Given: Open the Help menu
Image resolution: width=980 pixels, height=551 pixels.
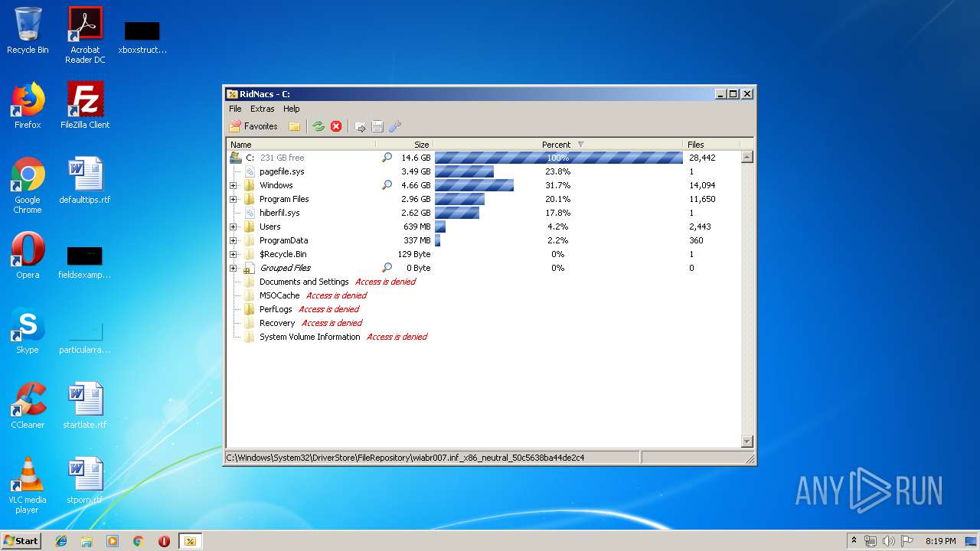Looking at the screenshot, I should 292,109.
